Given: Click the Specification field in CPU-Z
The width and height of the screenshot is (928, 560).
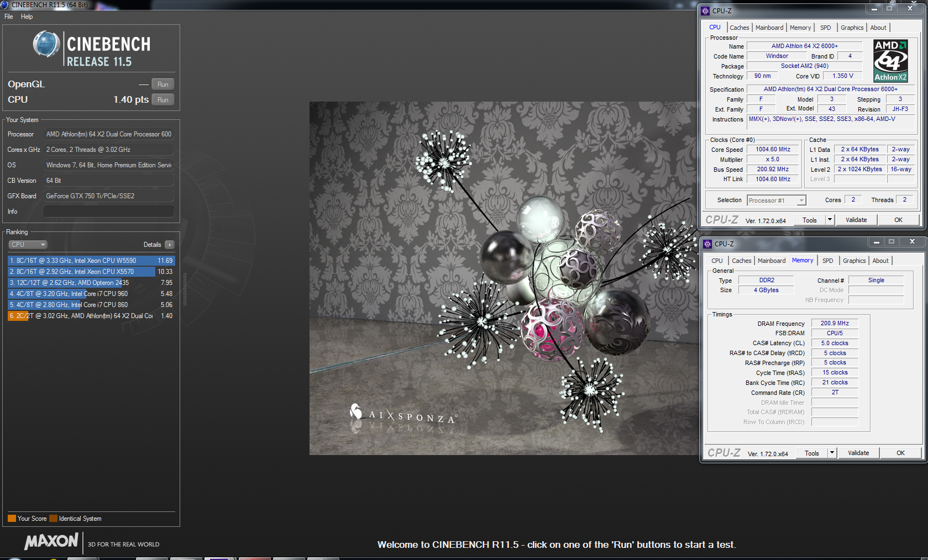Looking at the screenshot, I should tap(831, 89).
